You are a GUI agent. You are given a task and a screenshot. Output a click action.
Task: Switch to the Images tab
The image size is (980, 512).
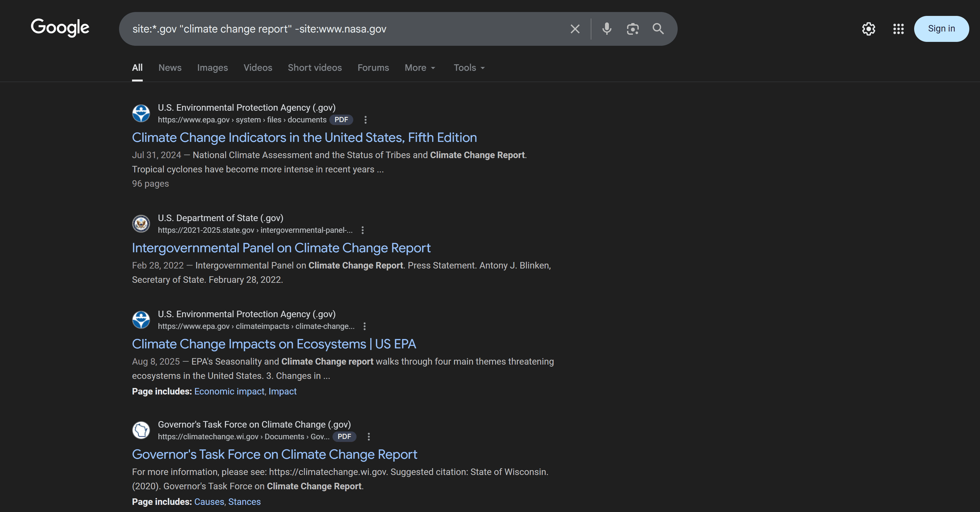(212, 68)
